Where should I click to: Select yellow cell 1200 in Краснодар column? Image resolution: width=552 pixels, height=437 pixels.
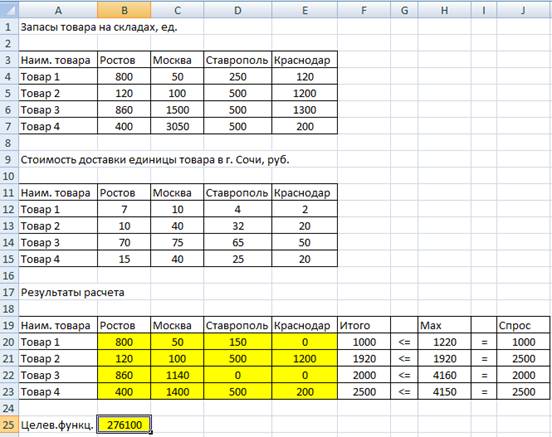pos(305,358)
